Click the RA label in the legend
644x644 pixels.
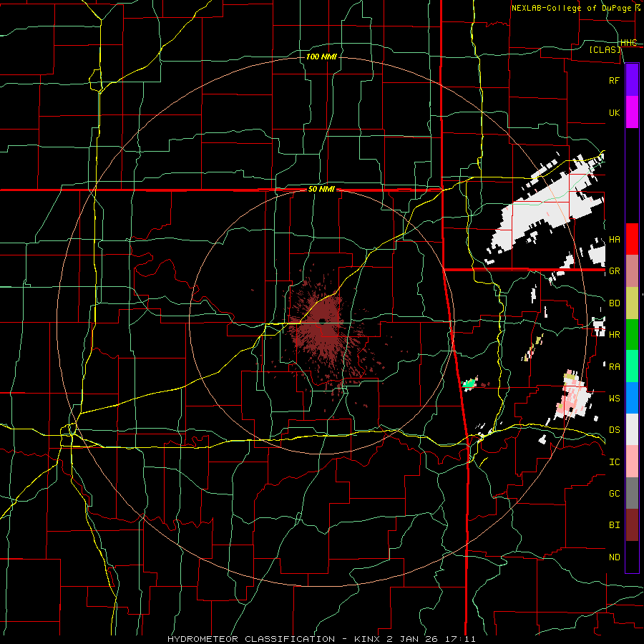click(615, 367)
